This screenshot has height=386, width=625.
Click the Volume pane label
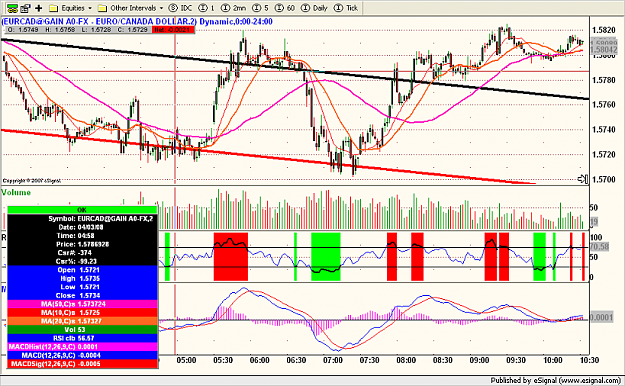pyautogui.click(x=16, y=193)
